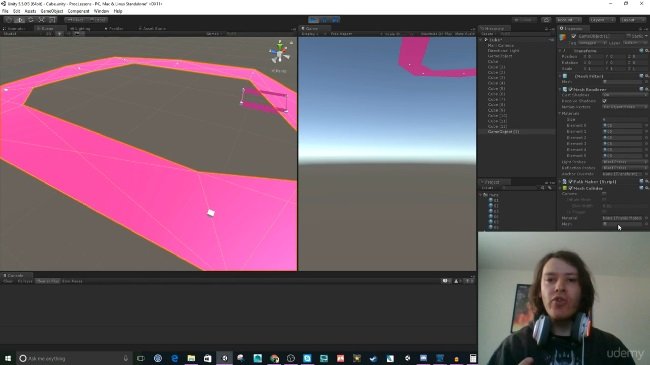
Task: Toggle the Receive Shadows checkbox
Action: pyautogui.click(x=604, y=101)
